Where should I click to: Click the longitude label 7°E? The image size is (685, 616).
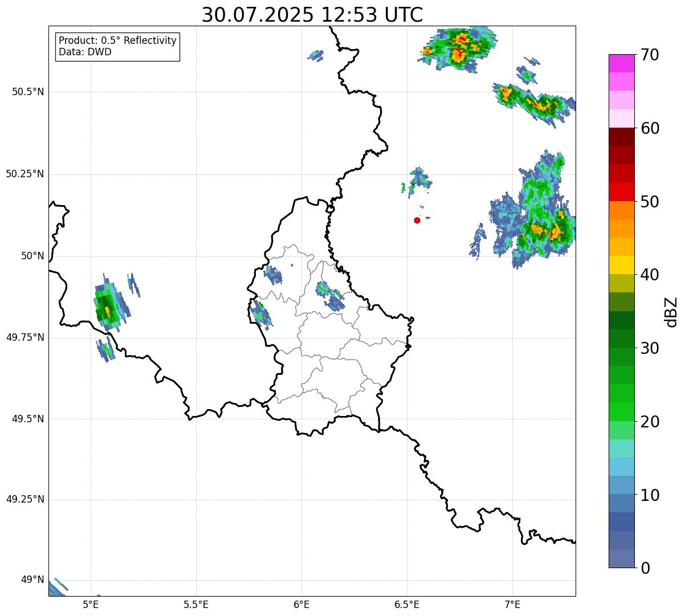[512, 605]
